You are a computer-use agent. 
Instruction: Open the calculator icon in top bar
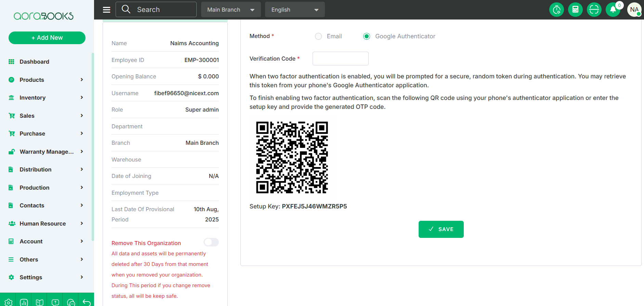pos(575,10)
